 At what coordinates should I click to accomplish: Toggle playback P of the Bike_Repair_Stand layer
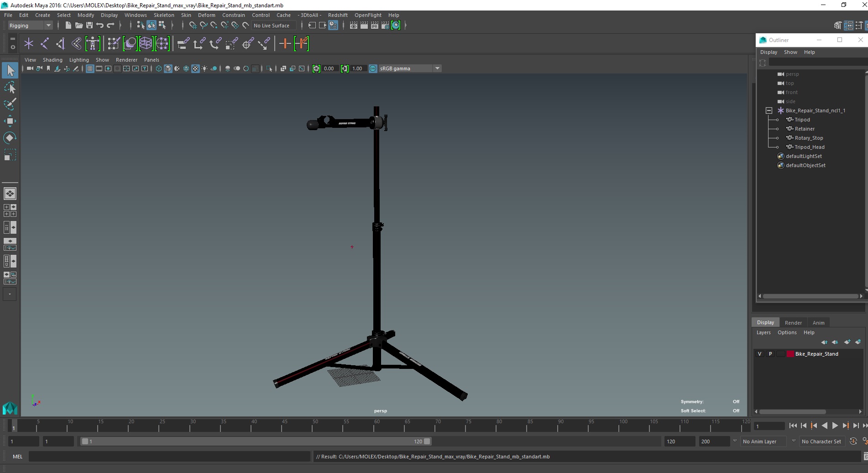pos(770,354)
